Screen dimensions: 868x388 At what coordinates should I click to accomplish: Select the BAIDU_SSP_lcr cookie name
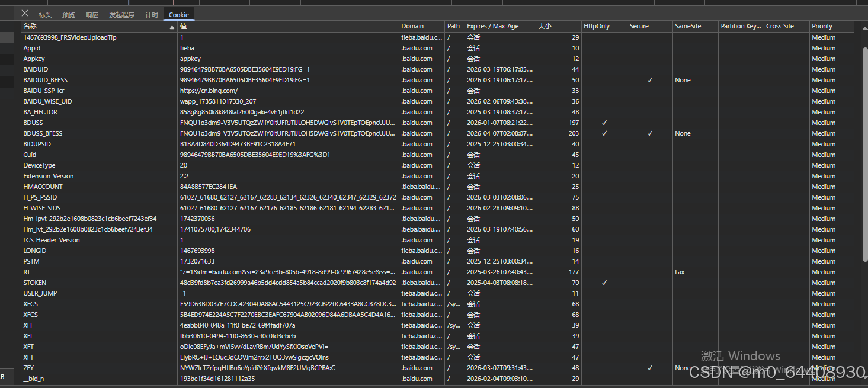(x=43, y=91)
